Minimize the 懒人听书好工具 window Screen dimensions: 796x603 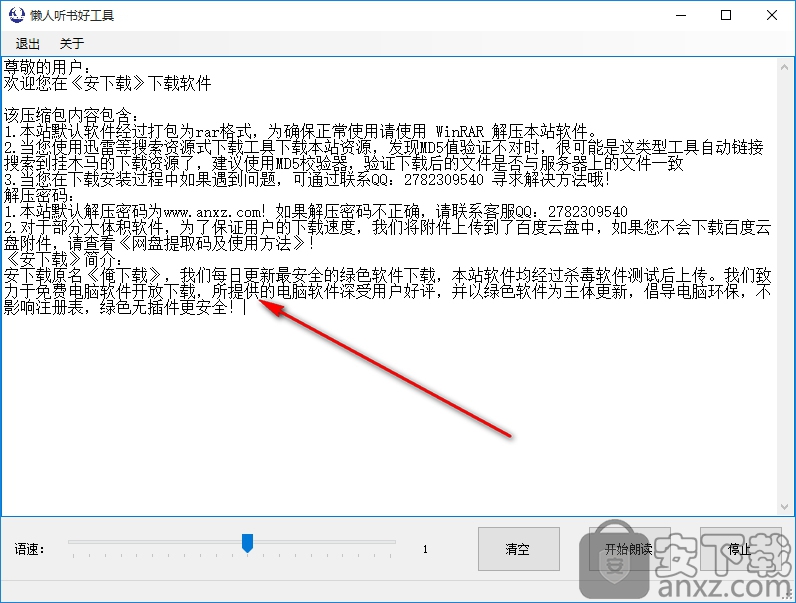point(681,15)
